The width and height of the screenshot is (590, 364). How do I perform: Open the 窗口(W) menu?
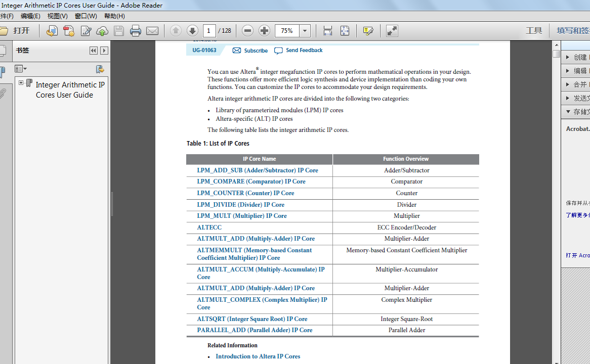pos(86,16)
